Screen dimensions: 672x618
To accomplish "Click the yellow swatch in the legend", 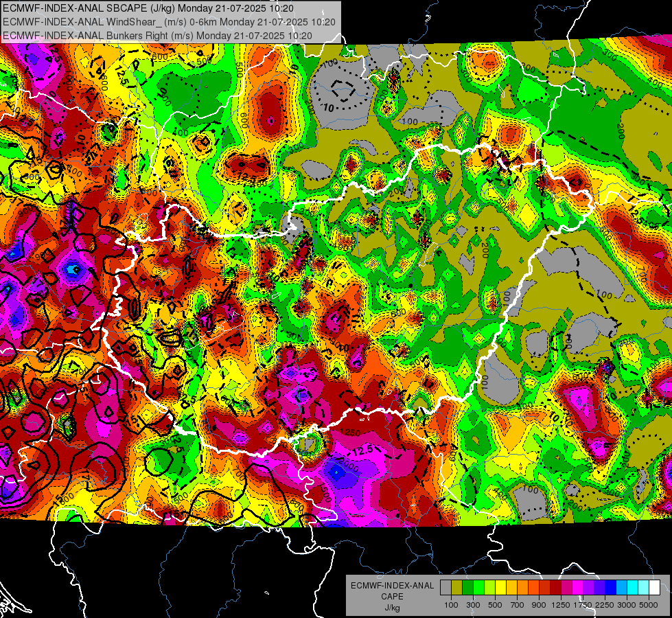I will tap(500, 588).
